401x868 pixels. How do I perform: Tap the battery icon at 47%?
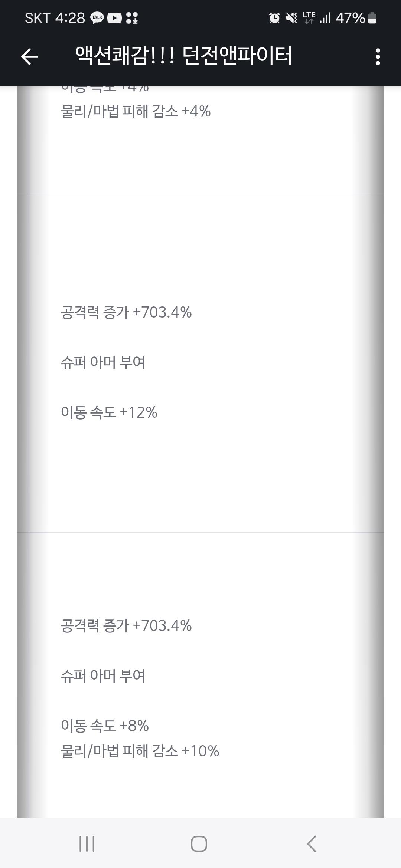click(x=372, y=18)
